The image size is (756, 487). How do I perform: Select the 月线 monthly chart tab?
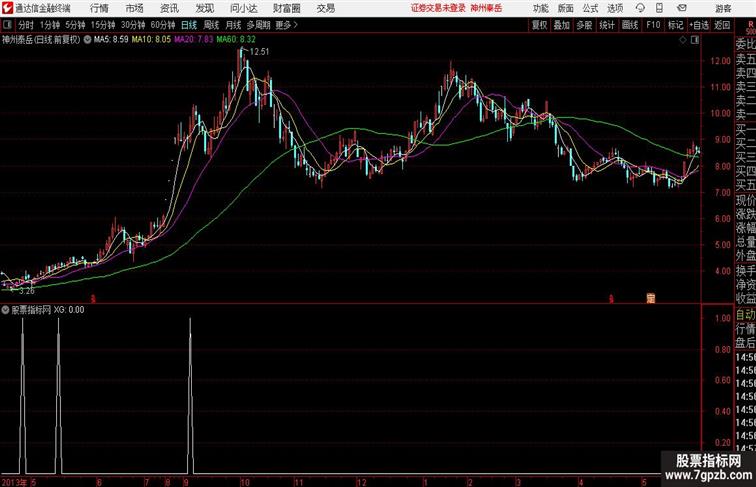[233, 25]
